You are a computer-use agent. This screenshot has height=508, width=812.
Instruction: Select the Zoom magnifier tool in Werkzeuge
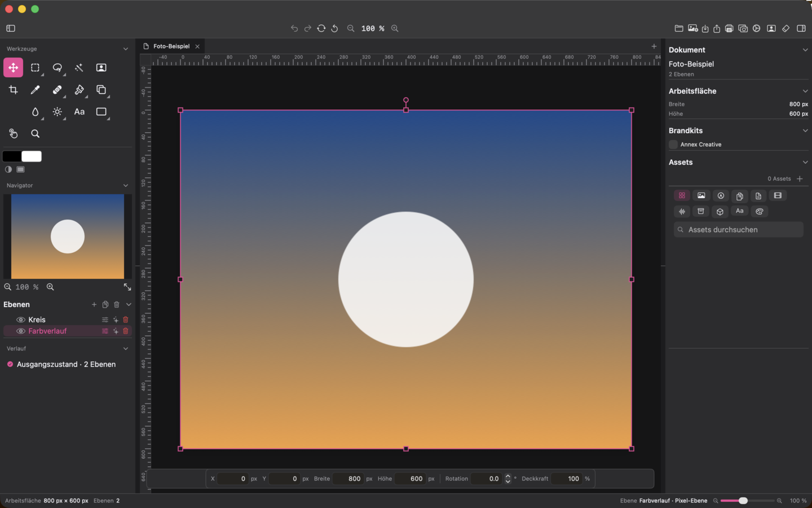(36, 134)
